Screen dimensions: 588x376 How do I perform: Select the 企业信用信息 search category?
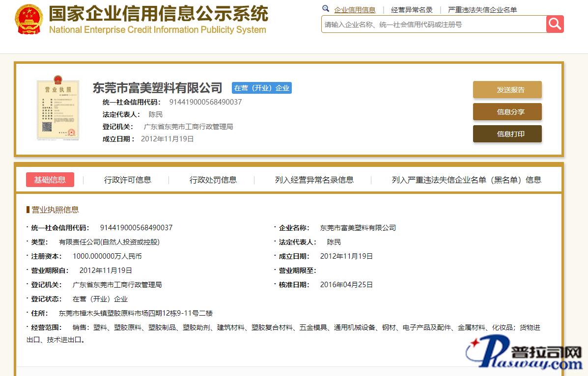pyautogui.click(x=354, y=10)
